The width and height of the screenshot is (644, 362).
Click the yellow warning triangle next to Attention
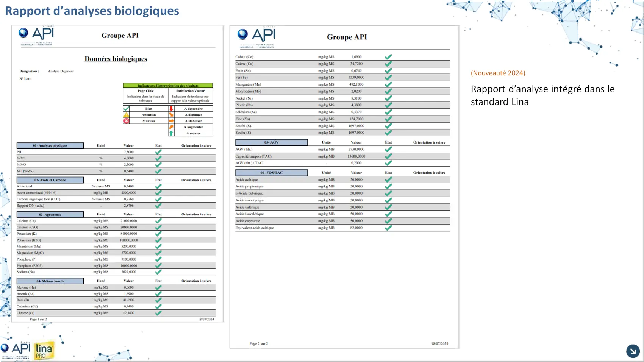point(126,115)
